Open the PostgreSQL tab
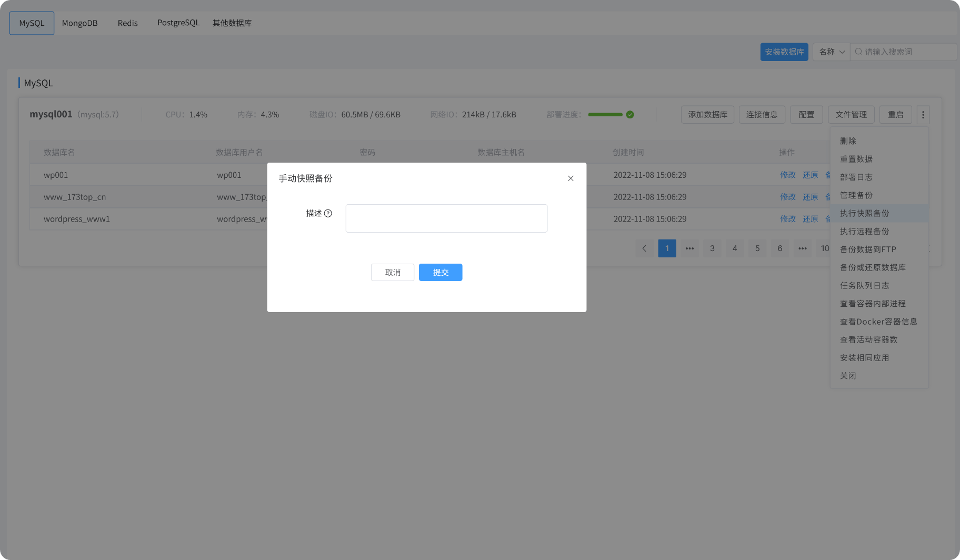This screenshot has height=560, width=960. [178, 23]
